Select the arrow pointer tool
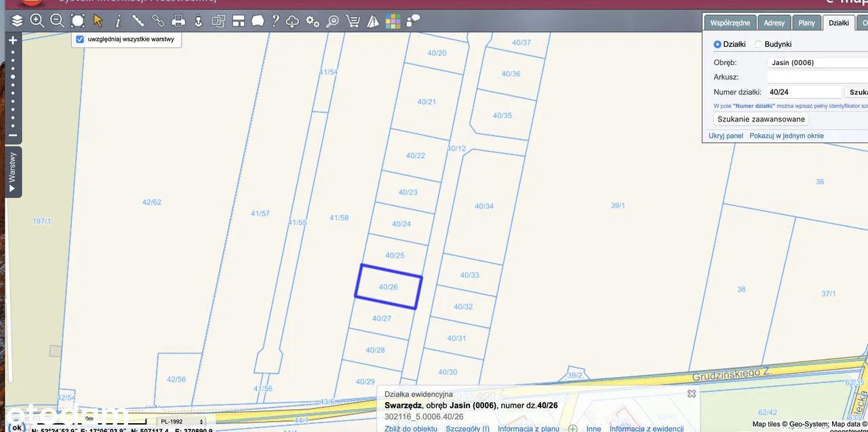This screenshot has height=432, width=868. pyautogui.click(x=98, y=21)
